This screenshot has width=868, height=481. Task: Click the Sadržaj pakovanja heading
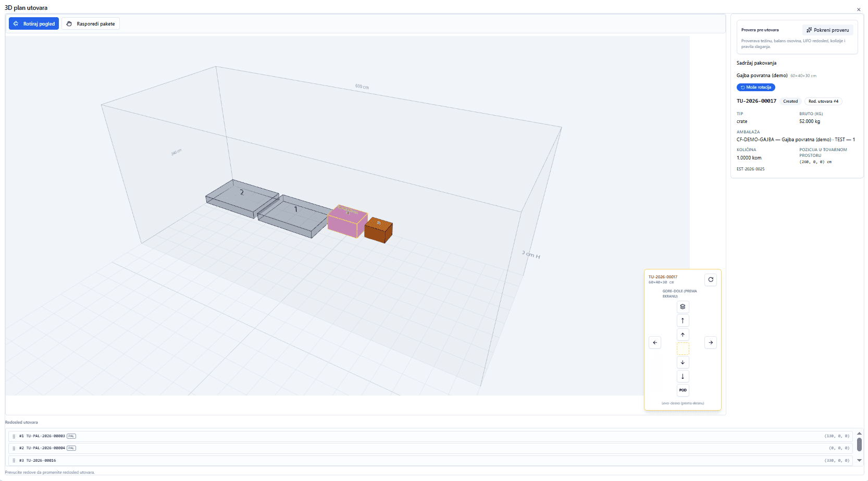757,63
